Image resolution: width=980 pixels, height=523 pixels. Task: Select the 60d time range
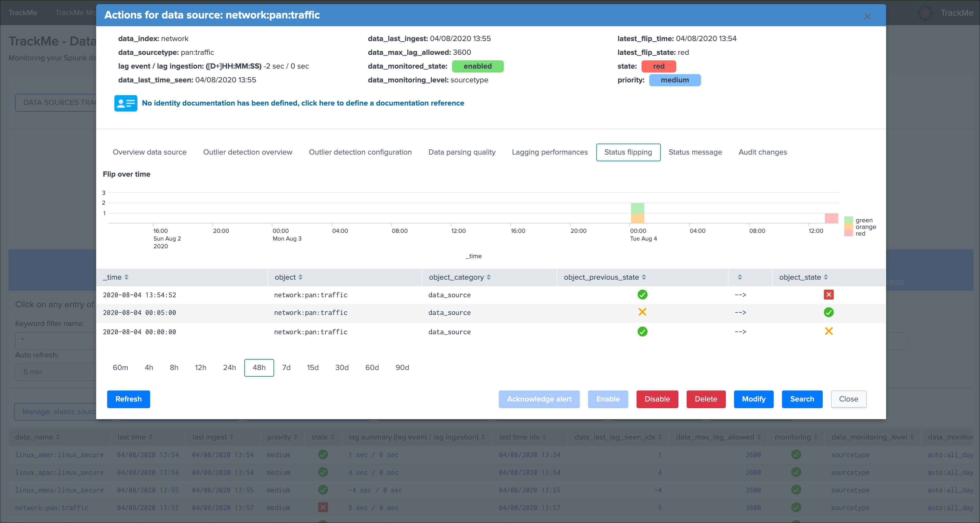point(372,368)
